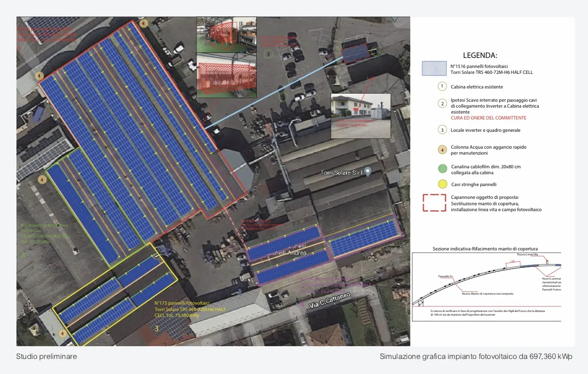
Task: Click "Sezione indicativa-Rifacimento manto di copertura" title
Action: coord(485,249)
